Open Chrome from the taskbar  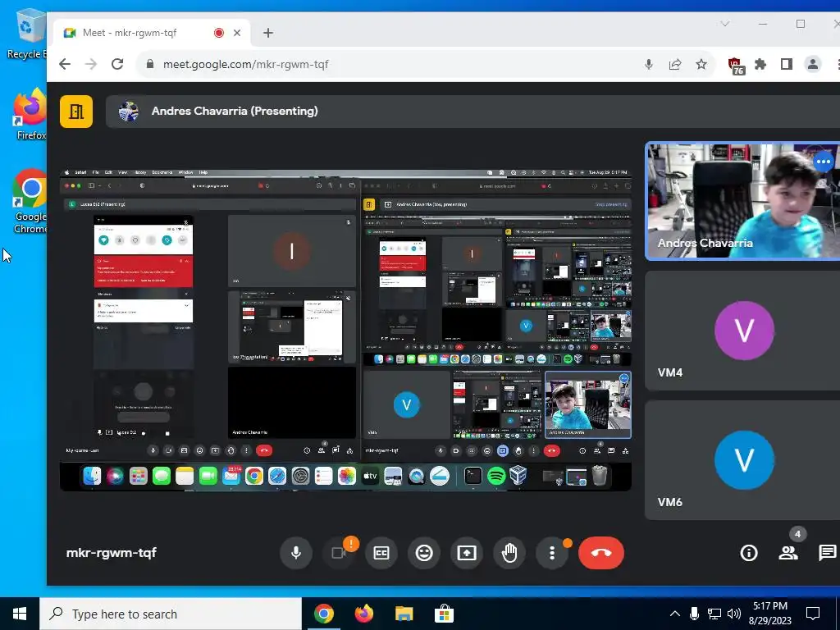coord(323,614)
